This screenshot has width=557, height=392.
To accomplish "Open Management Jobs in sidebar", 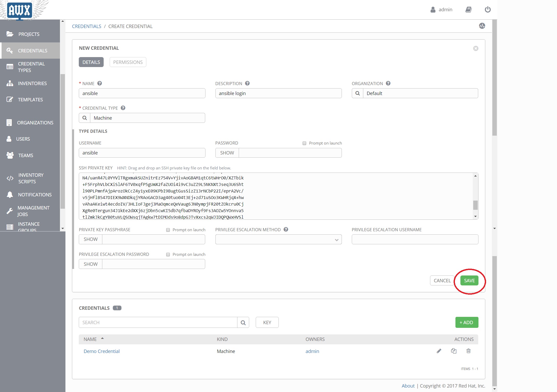I will pyautogui.click(x=30, y=211).
